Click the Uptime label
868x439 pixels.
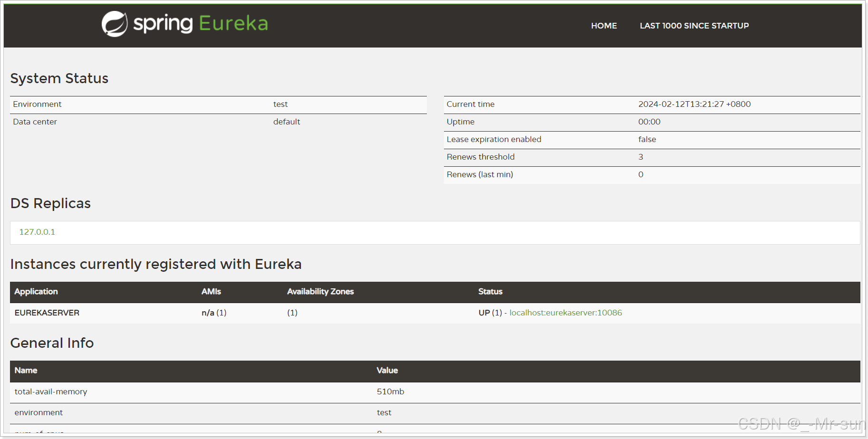tap(461, 122)
